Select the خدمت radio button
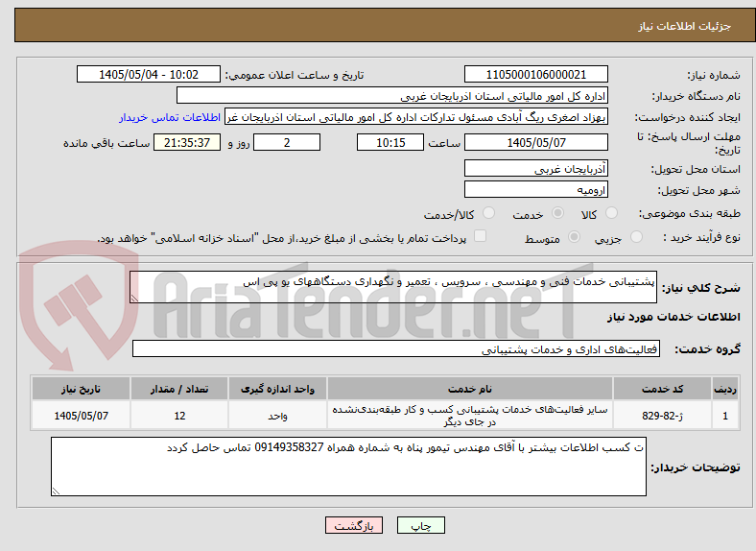 coord(557,213)
